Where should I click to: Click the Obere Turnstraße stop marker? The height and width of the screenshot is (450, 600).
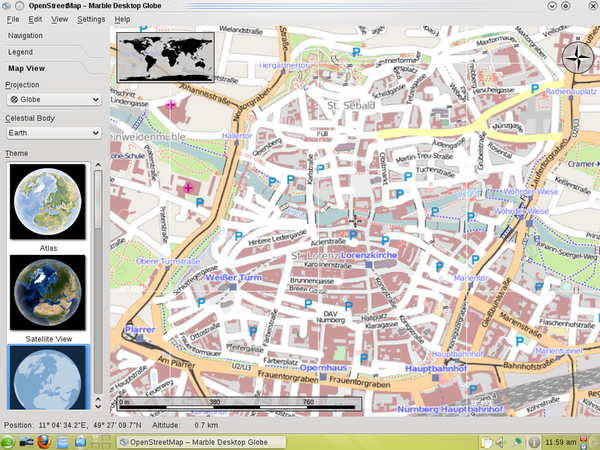coord(168,269)
